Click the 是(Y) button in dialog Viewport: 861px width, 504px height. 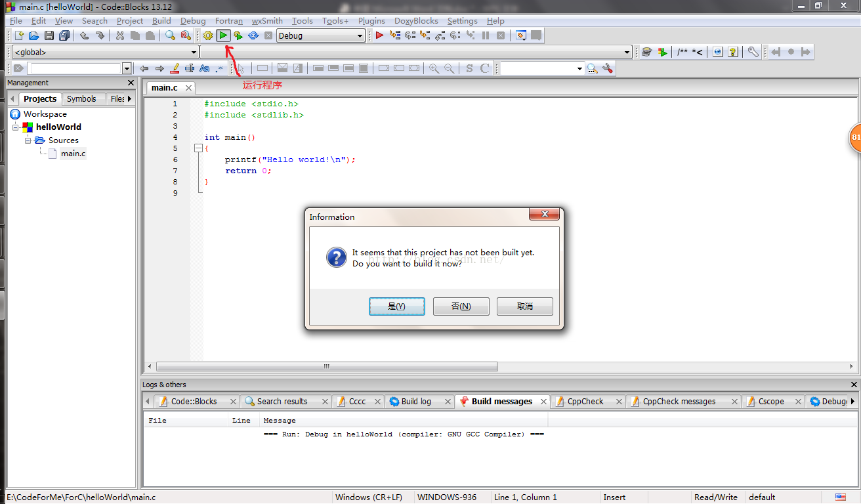(x=396, y=306)
